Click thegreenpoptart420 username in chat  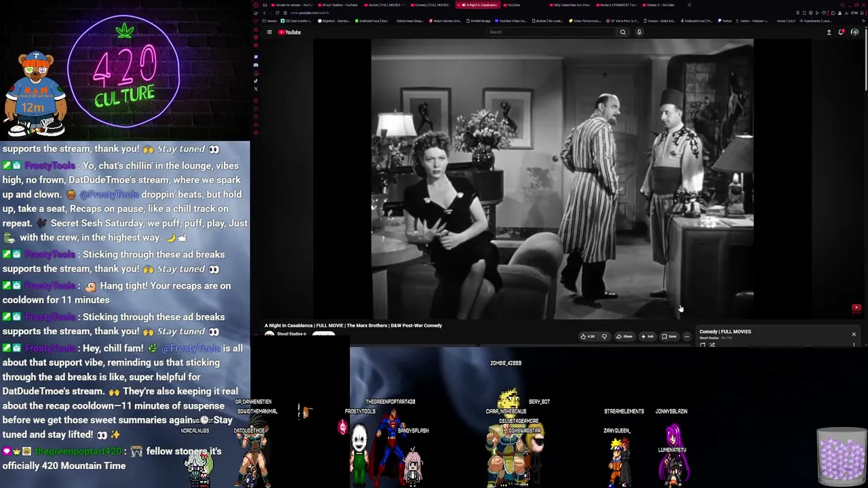click(x=78, y=451)
